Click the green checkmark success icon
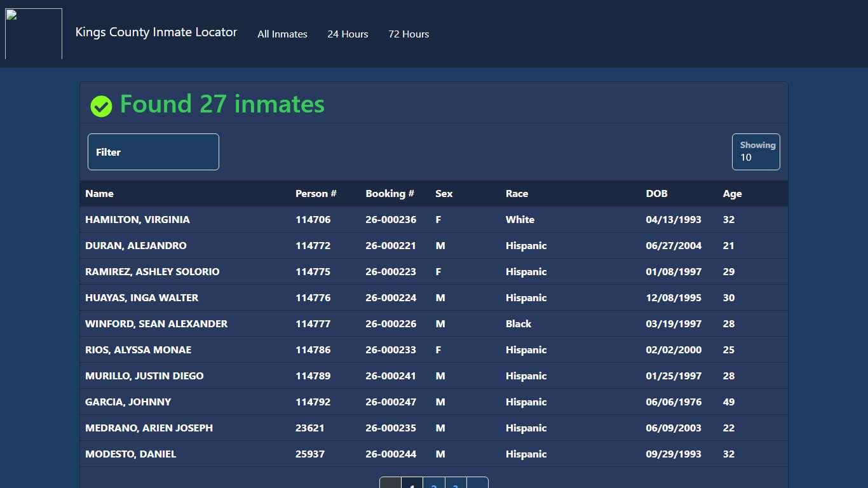Image resolution: width=868 pixels, height=488 pixels. tap(101, 106)
